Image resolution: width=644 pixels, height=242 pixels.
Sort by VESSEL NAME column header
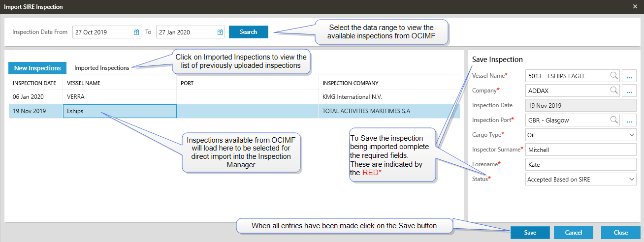120,83
